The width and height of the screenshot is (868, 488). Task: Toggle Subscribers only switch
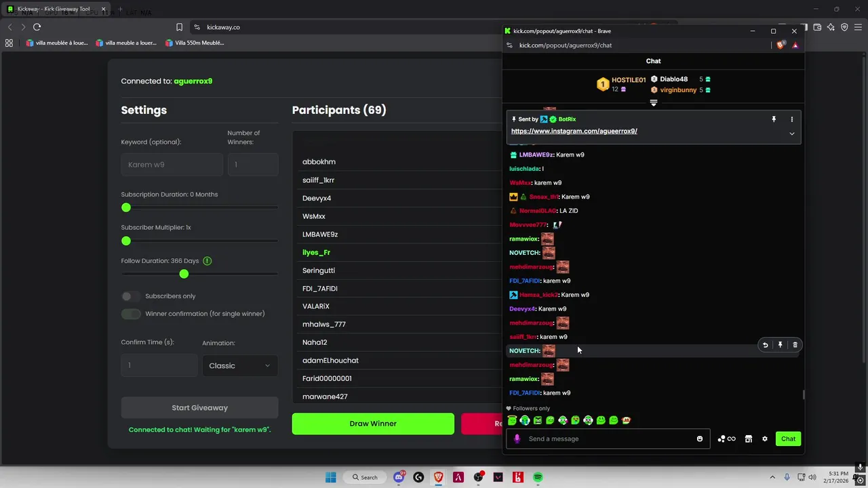(x=131, y=296)
